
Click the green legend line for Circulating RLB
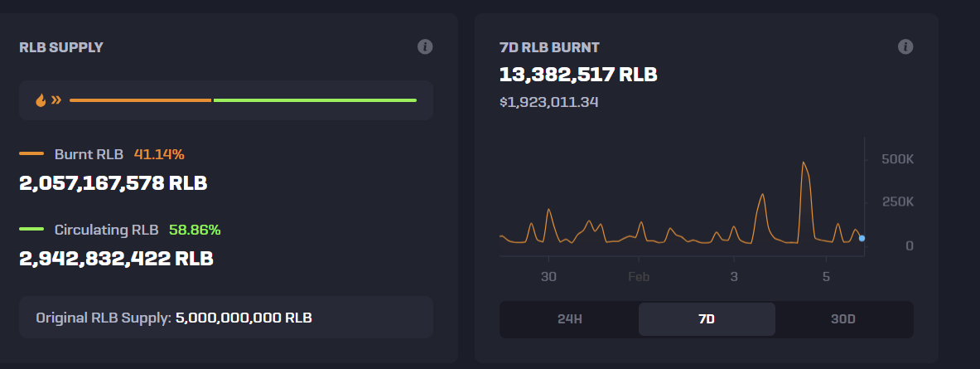point(31,230)
